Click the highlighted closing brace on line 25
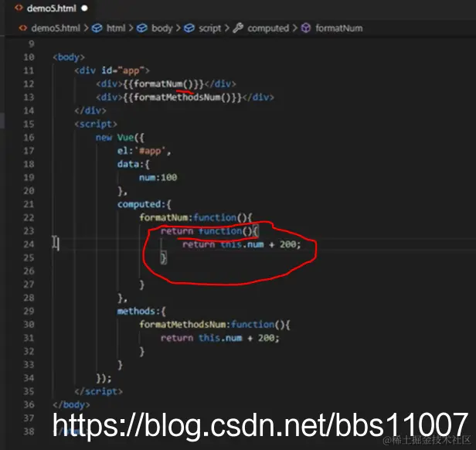Viewport: 476px width, 450px height. click(x=164, y=257)
